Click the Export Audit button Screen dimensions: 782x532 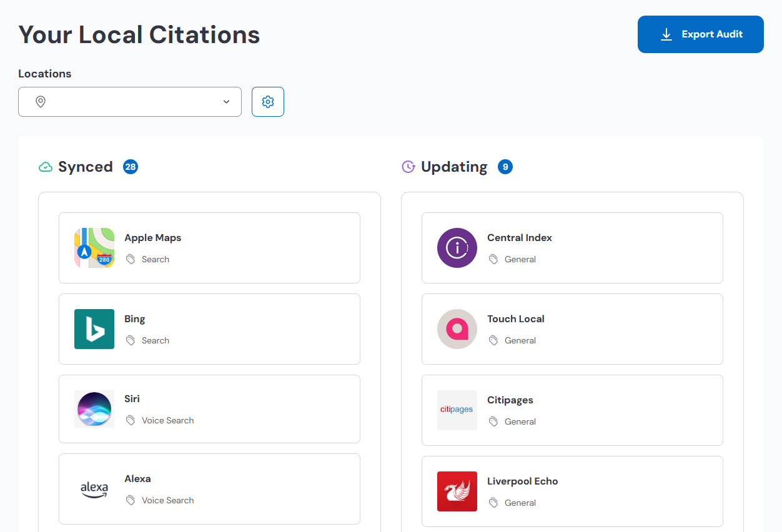pos(700,34)
